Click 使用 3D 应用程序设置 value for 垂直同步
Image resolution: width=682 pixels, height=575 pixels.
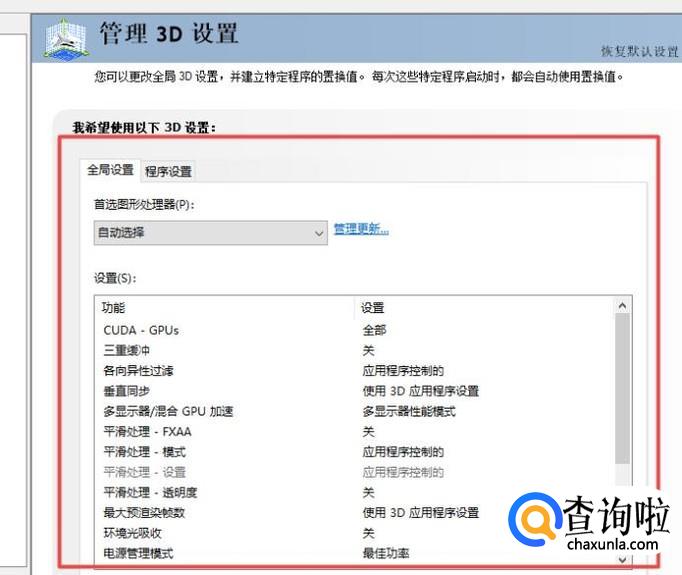421,391
